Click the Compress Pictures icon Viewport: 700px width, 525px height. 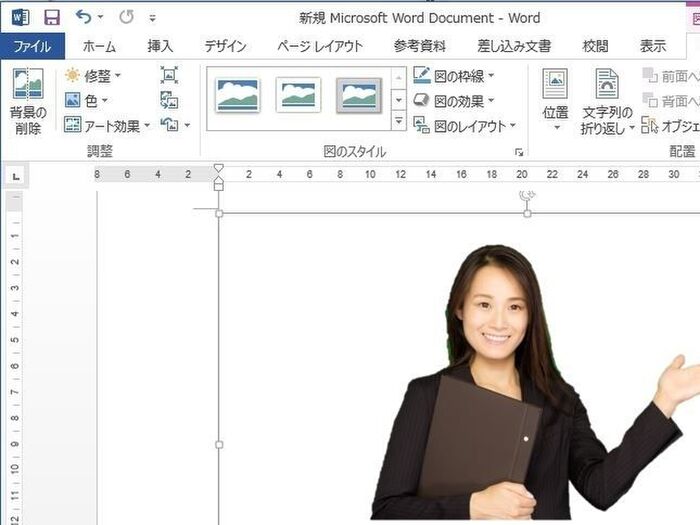point(169,75)
